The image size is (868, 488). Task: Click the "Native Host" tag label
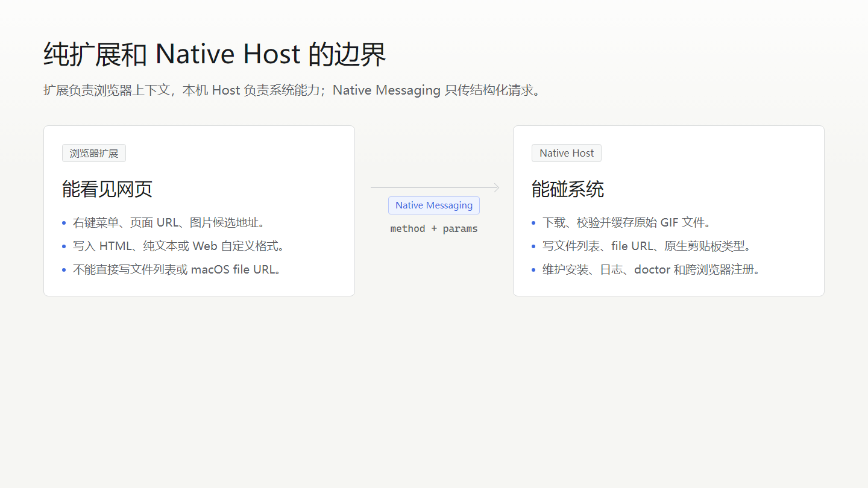(x=567, y=153)
